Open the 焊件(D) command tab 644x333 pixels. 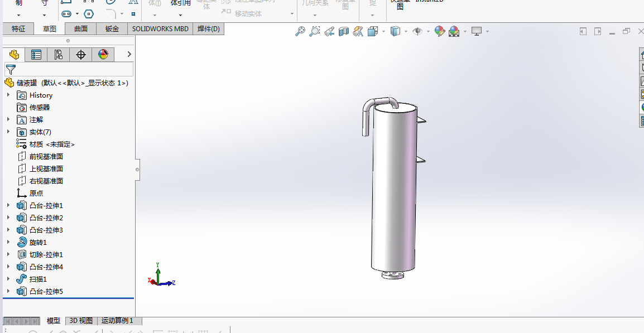tap(209, 29)
